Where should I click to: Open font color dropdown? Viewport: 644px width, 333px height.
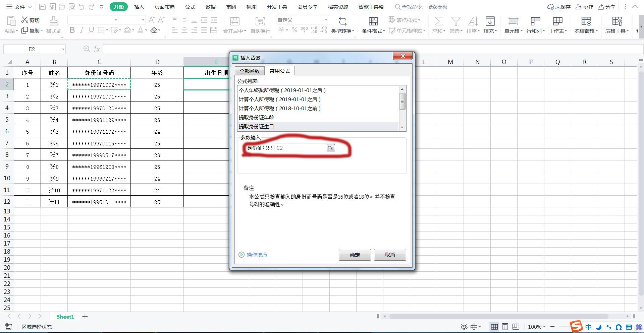146,30
